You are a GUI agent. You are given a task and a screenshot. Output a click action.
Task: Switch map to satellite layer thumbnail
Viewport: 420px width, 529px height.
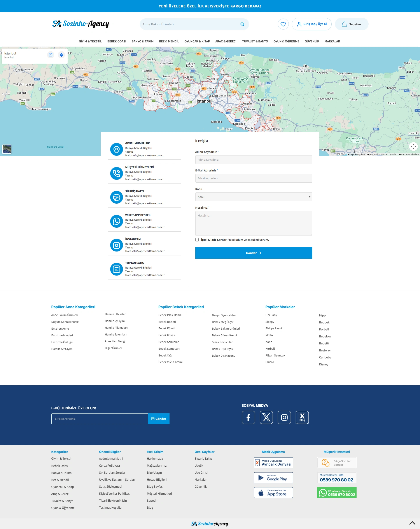click(x=7, y=149)
